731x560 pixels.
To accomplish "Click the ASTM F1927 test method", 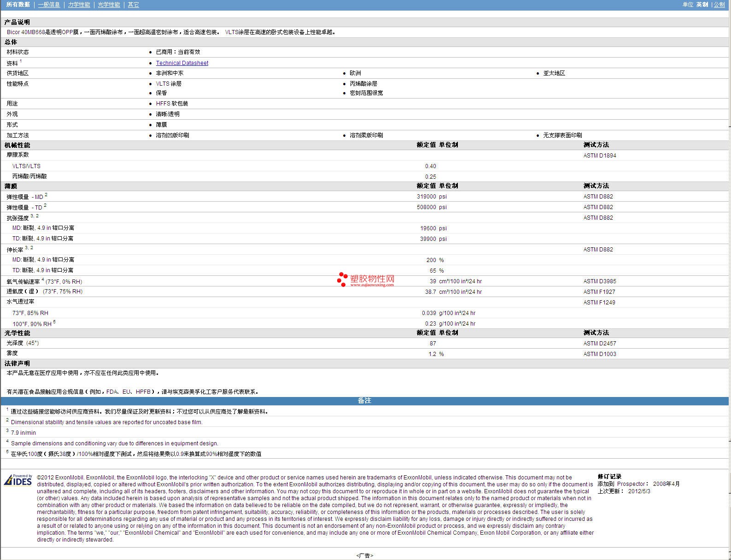I will [x=599, y=292].
